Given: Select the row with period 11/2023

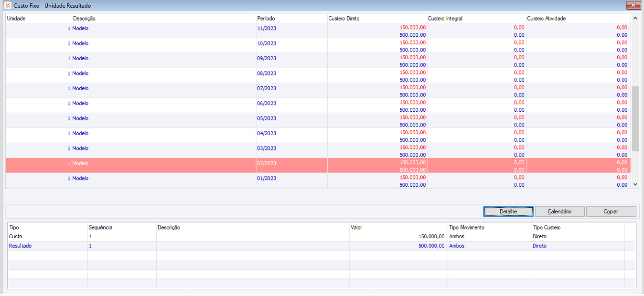Looking at the screenshot, I should point(318,31).
